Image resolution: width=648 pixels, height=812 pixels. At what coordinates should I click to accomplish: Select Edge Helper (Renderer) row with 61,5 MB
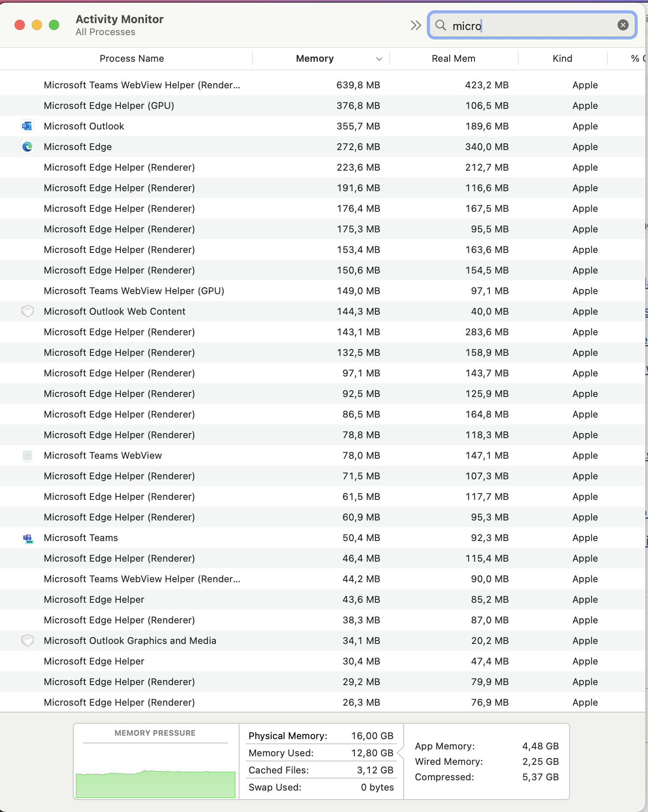point(323,496)
